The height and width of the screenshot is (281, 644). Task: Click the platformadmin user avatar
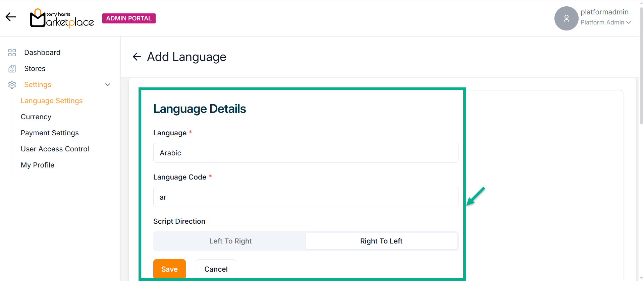(x=566, y=18)
